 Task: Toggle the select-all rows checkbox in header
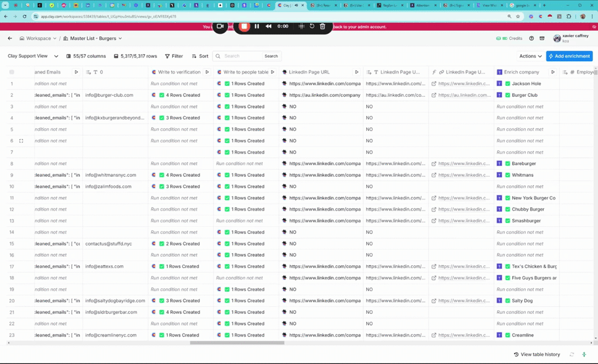(x=12, y=72)
